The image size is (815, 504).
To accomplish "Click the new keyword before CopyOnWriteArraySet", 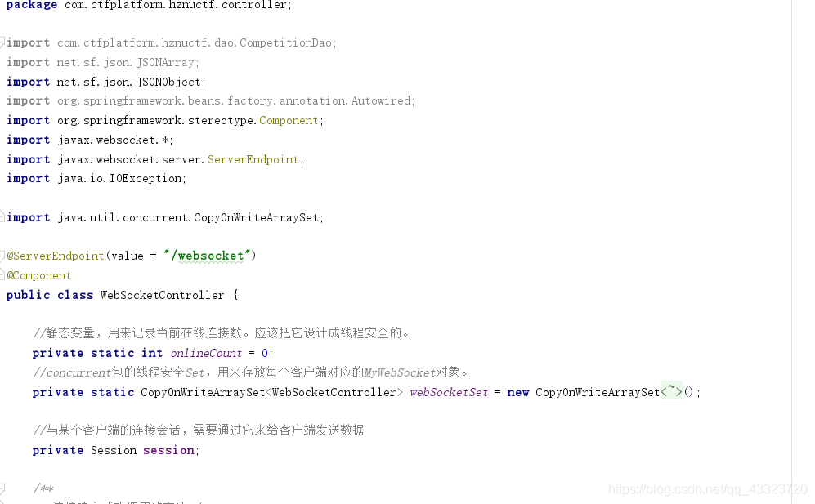I will [517, 392].
